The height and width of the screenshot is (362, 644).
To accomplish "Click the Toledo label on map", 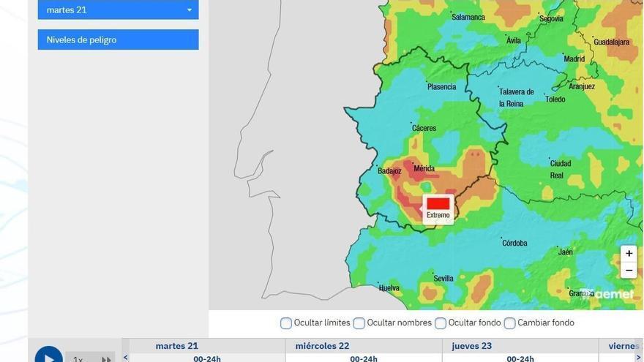I will coord(555,99).
